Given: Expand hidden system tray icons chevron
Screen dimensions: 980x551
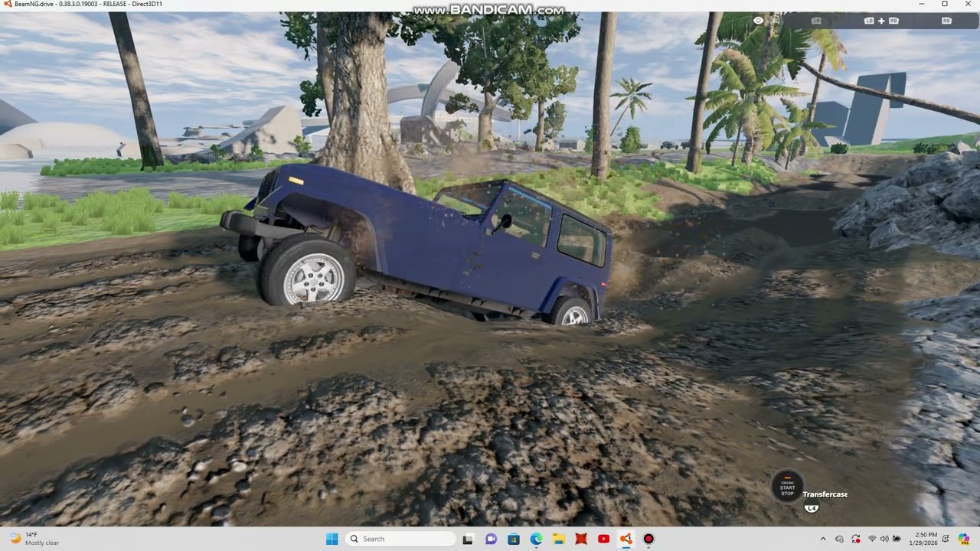Looking at the screenshot, I should pos(823,539).
